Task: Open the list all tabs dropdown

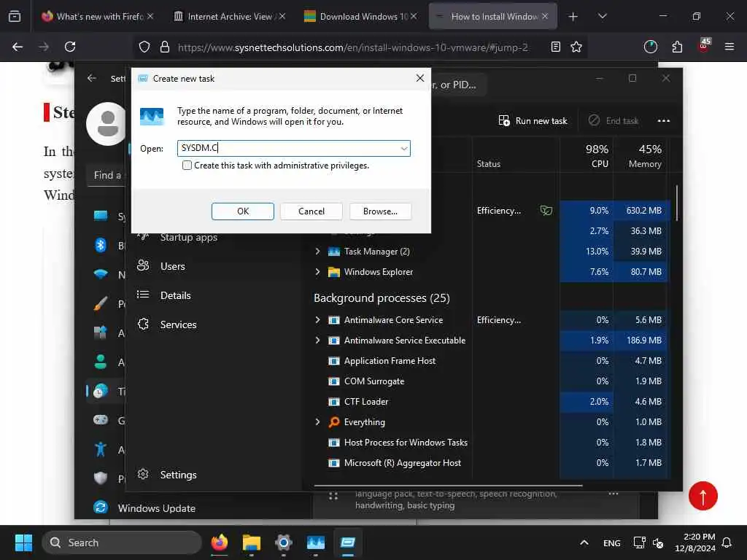Action: [602, 16]
